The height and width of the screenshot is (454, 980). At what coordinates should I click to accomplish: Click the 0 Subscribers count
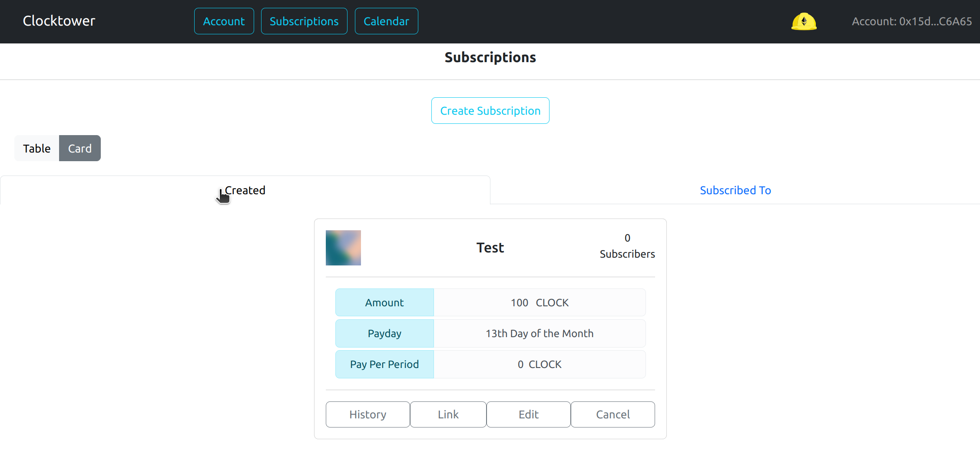pos(627,246)
